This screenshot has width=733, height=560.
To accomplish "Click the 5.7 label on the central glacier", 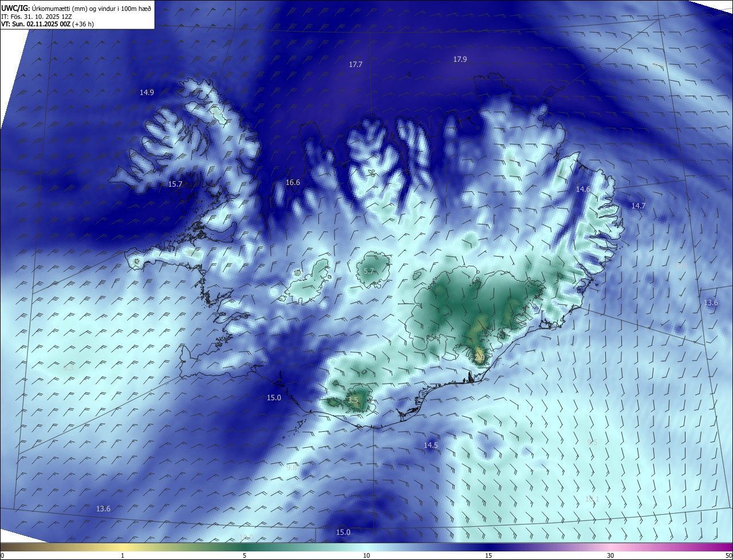I will click(369, 271).
